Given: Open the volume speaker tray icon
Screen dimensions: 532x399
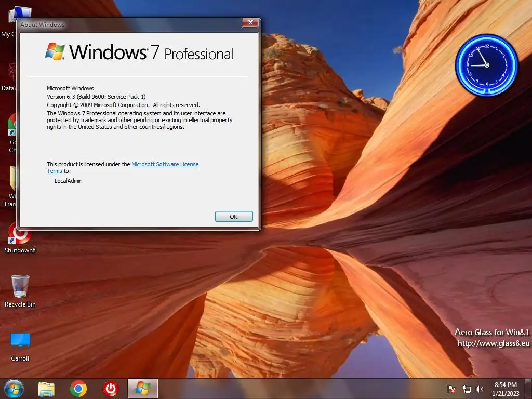Looking at the screenshot, I should (480, 389).
